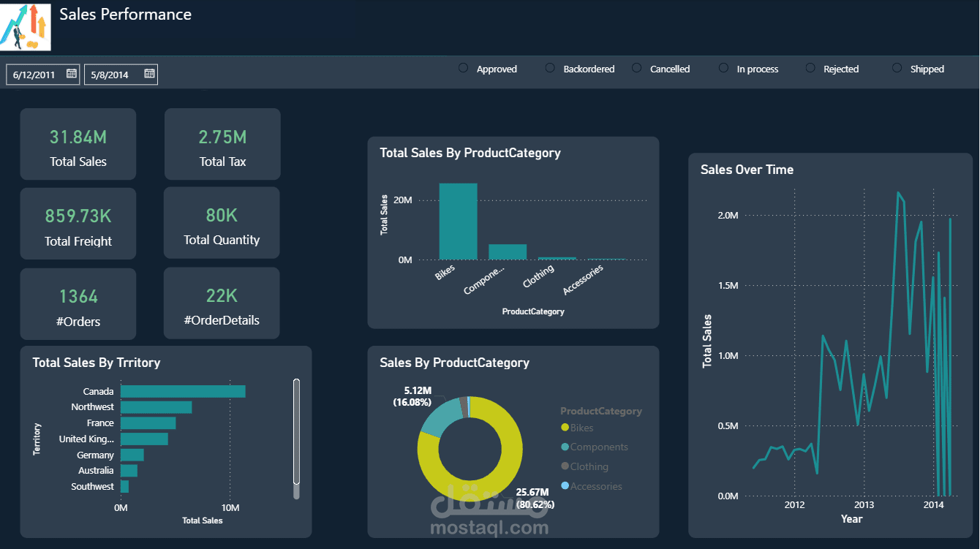Select the Approved status radio button
This screenshot has height=549, width=980.
click(463, 67)
